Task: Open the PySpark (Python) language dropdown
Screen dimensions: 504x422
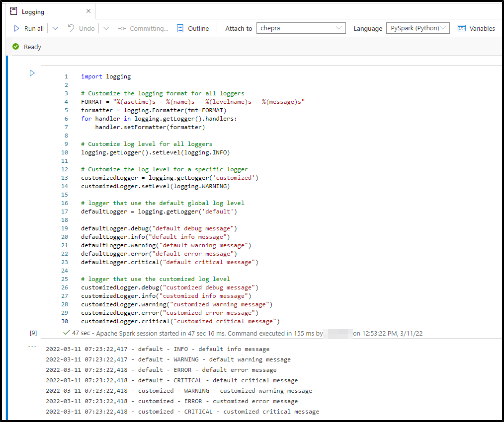Action: (x=418, y=28)
